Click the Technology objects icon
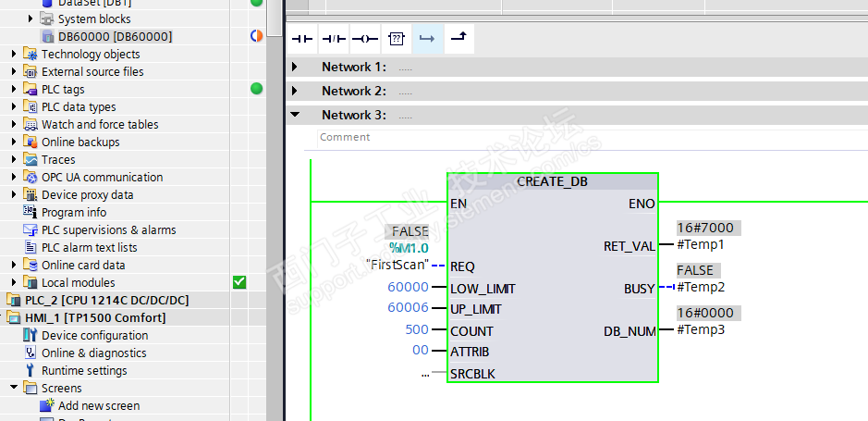Viewport: 868px width, 421px height. (x=31, y=55)
